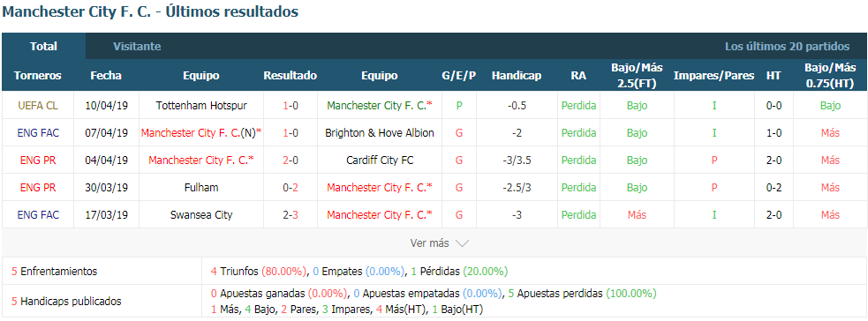Click the Resultado column header
The height and width of the screenshot is (321, 868).
pyautogui.click(x=291, y=76)
